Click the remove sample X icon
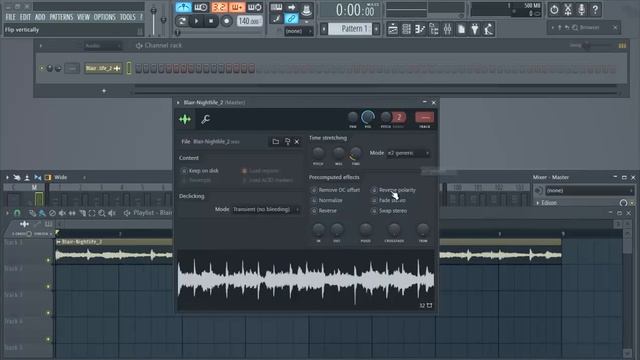Viewport: 640px width, 360px height. pyautogui.click(x=297, y=142)
